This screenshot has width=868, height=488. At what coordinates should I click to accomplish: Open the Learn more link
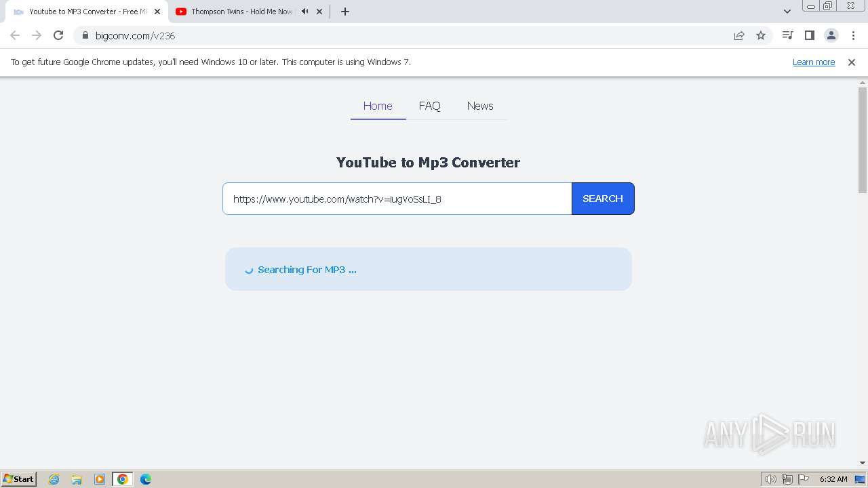[x=814, y=62]
